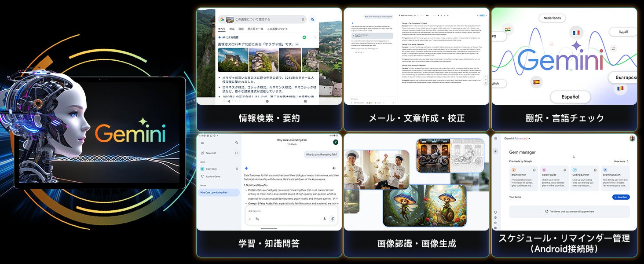Viewport: 644px width, 264px height.
Task: Click the microphone icon in Ask Gemini box
Action: point(325,219)
